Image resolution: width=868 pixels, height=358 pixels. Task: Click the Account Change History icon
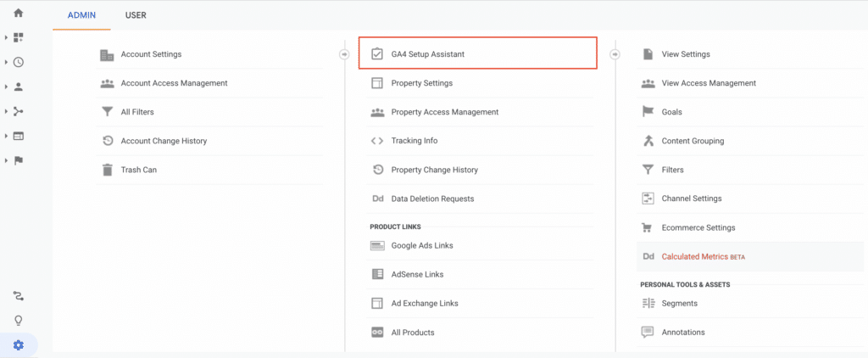108,141
